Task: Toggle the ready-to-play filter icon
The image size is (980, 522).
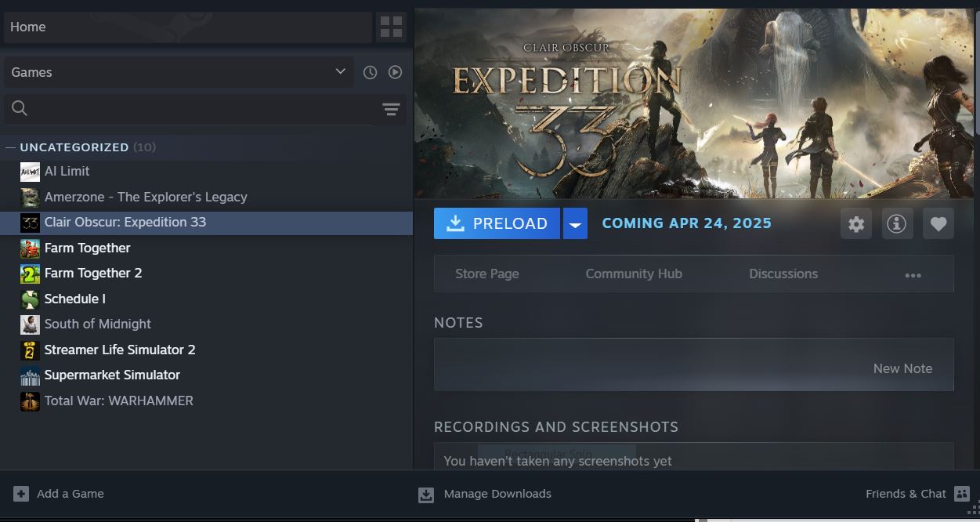Action: point(395,72)
